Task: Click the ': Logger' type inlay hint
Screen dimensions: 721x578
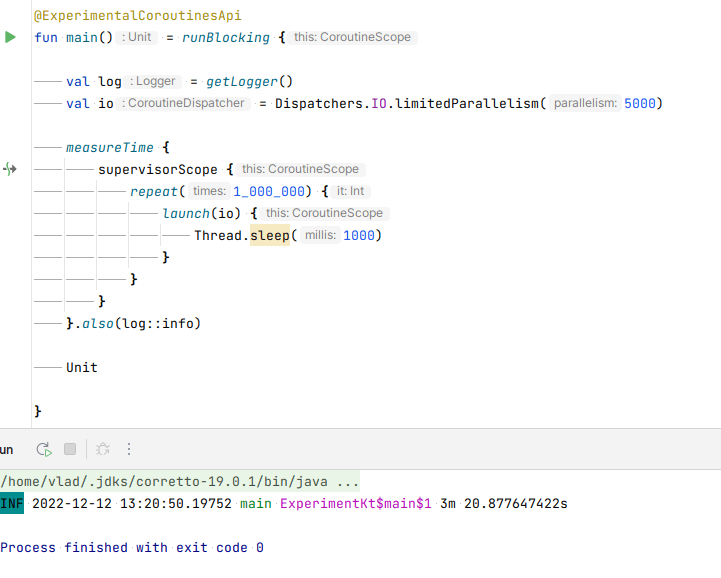Action: (153, 81)
